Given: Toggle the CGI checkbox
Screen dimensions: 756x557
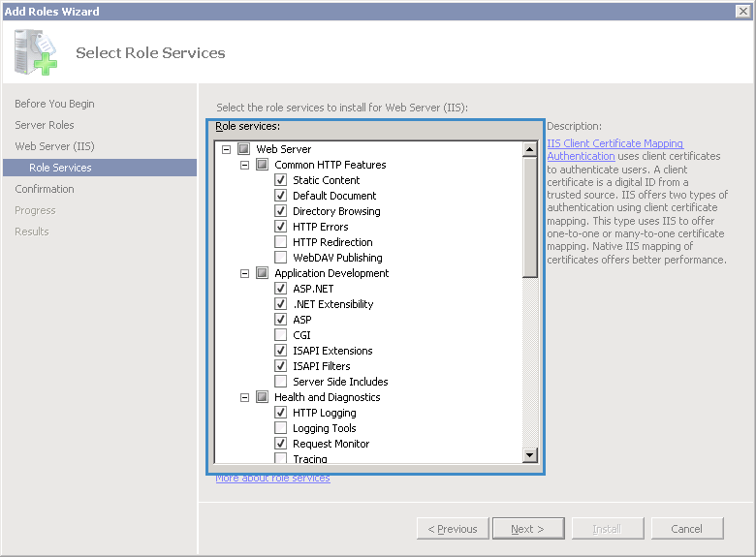Looking at the screenshot, I should (281, 335).
